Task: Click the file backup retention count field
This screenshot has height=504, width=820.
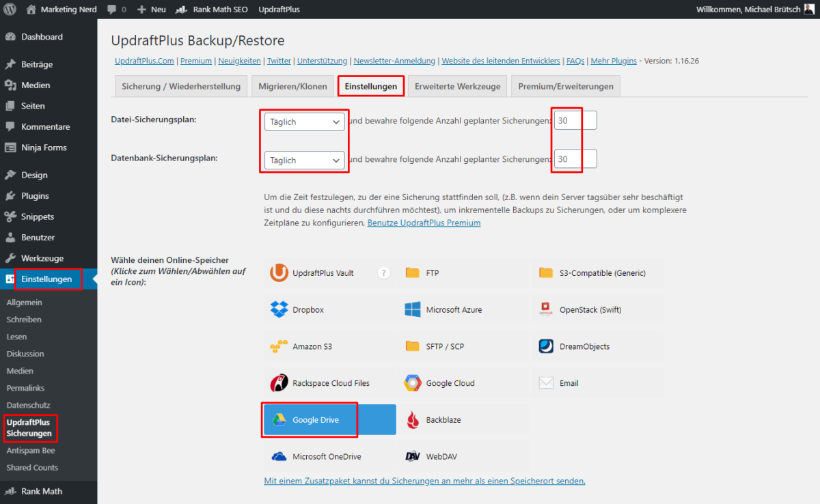Action: pos(575,120)
